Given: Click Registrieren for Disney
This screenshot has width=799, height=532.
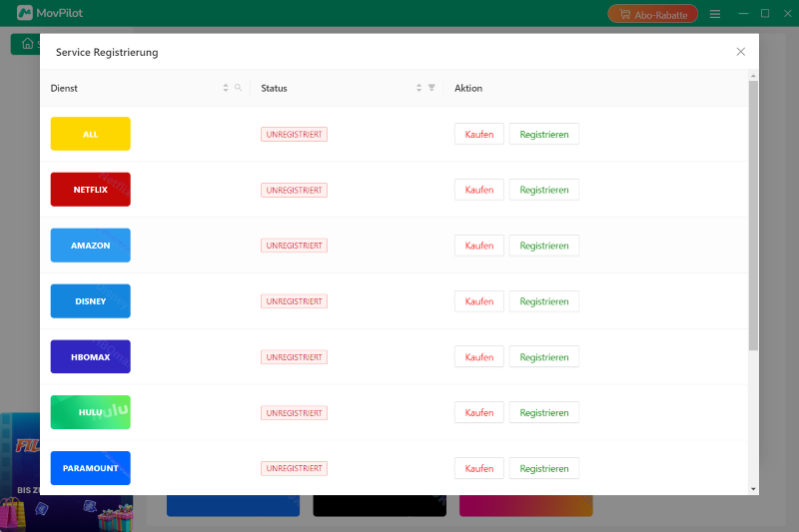Looking at the screenshot, I should point(544,301).
